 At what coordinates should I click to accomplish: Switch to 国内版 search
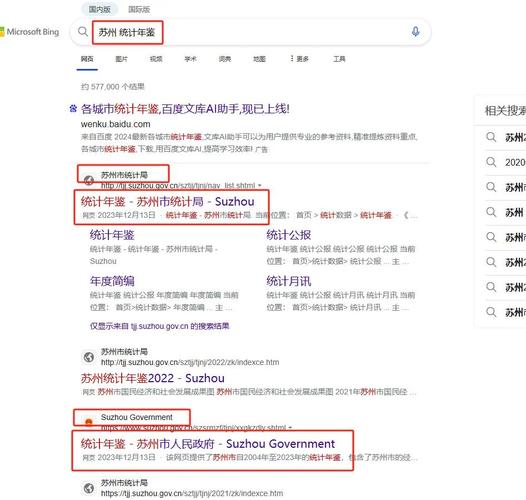[x=100, y=9]
